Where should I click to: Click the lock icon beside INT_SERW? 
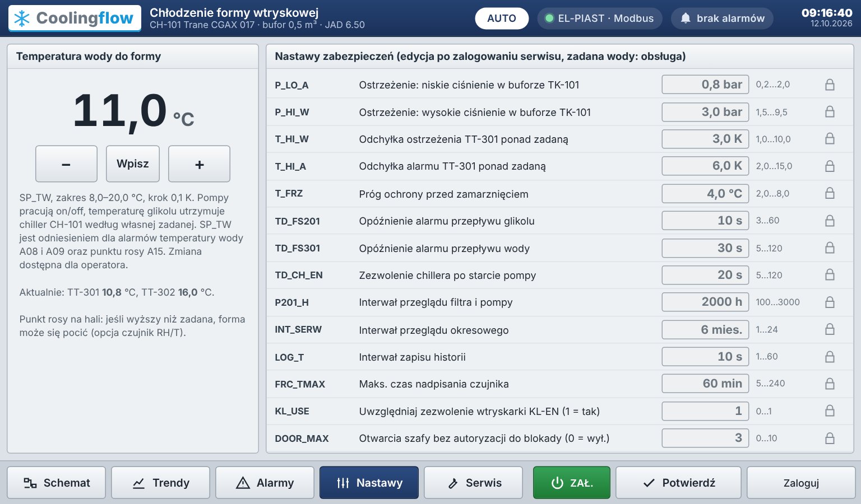[830, 329]
